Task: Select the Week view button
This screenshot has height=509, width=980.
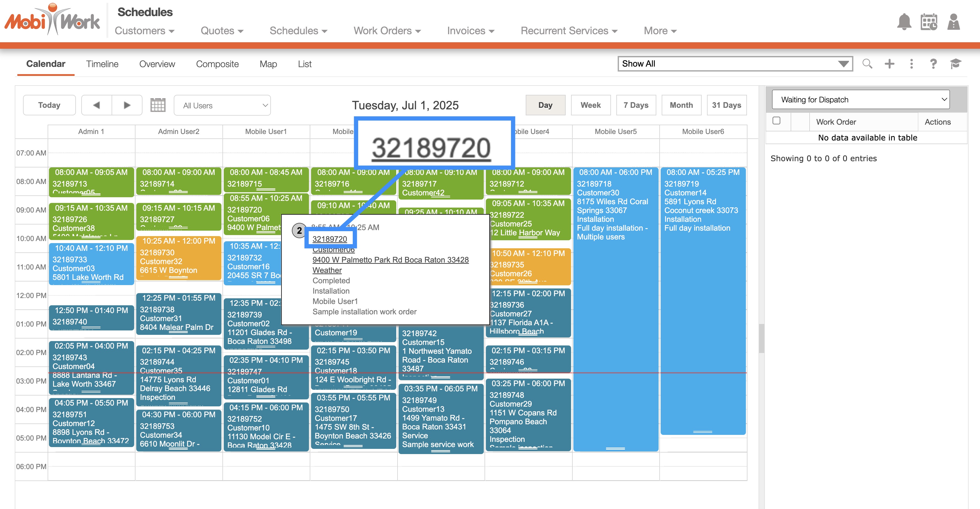Action: [590, 105]
